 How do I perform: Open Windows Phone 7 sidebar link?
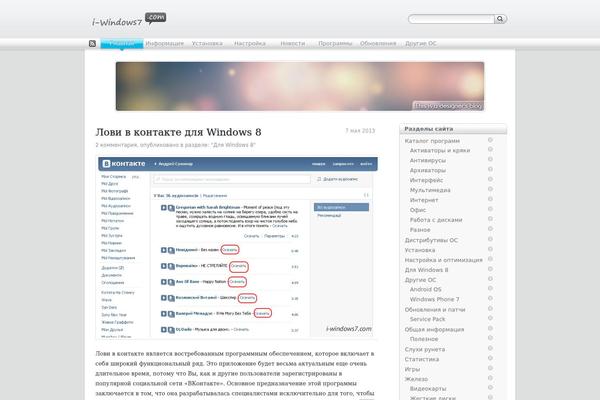434,299
